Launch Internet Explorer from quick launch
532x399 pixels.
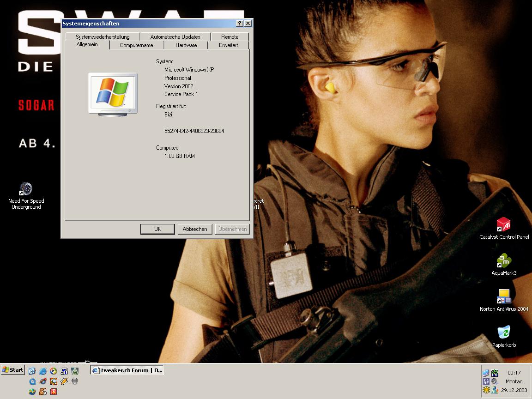pos(43,371)
